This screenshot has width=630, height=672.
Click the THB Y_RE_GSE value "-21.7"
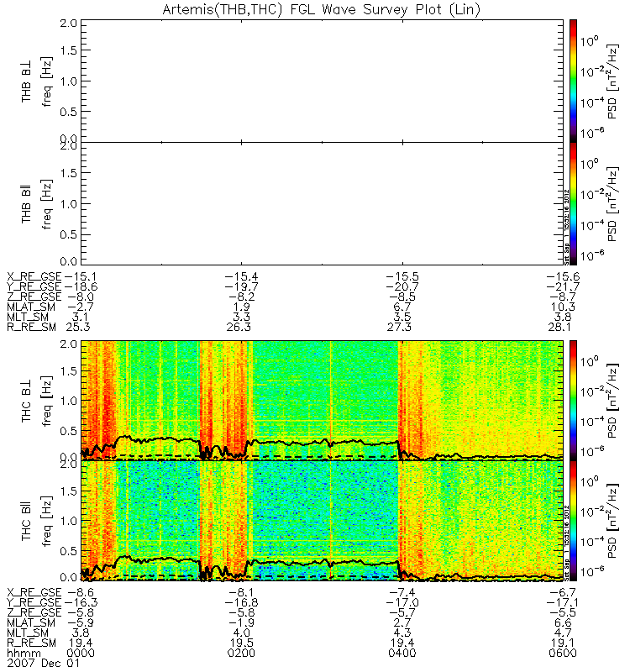pos(563,286)
